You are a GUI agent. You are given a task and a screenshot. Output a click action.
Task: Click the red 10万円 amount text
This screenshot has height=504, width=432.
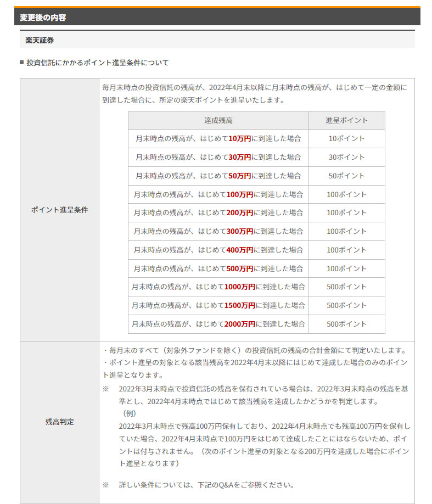click(239, 139)
